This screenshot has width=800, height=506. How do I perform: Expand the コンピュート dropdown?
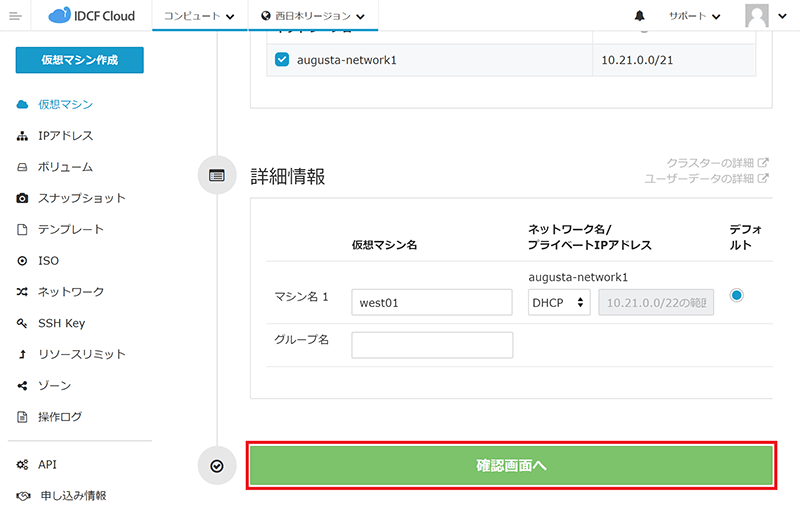click(x=199, y=16)
